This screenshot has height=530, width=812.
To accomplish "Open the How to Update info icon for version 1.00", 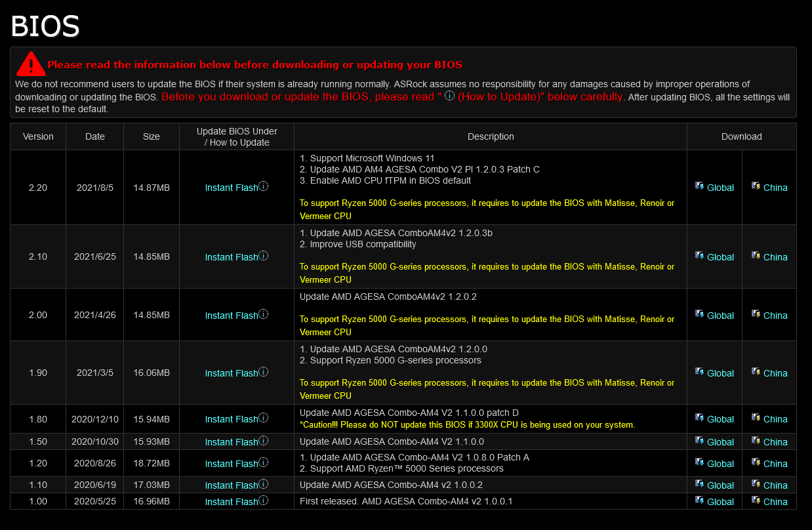I will click(264, 500).
